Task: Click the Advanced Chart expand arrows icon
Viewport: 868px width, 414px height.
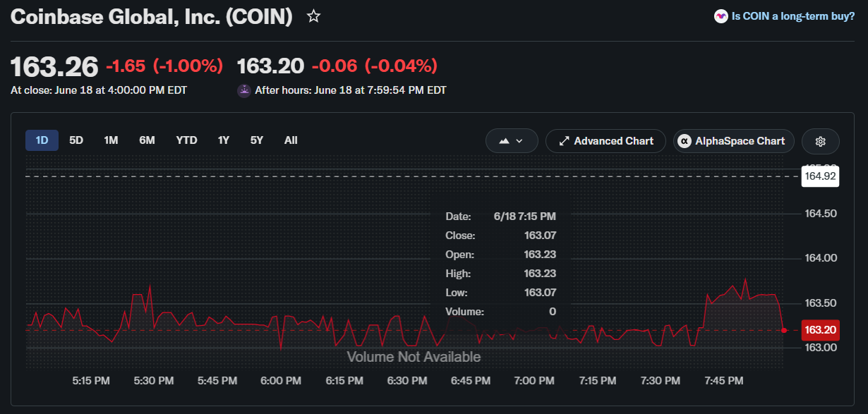Action: tap(564, 141)
